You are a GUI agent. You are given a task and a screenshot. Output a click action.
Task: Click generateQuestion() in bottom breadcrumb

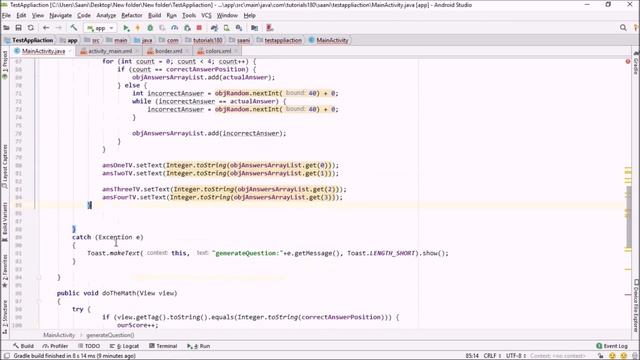coord(110,335)
